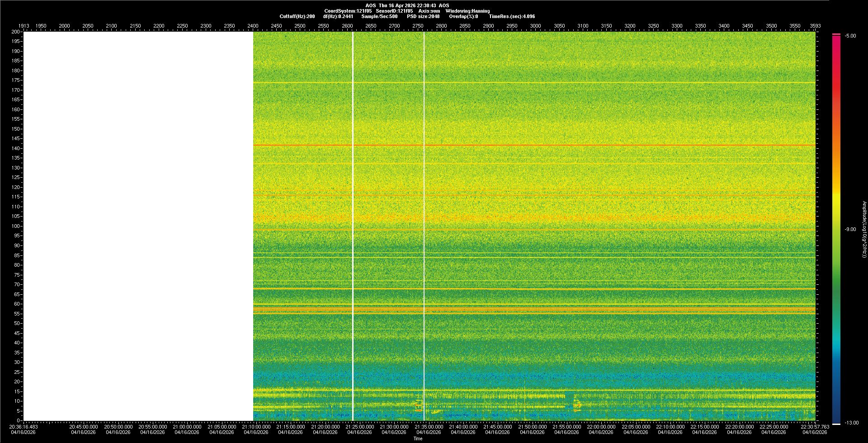Click the -9.00 colorbar label
868x443 pixels.
850,229
